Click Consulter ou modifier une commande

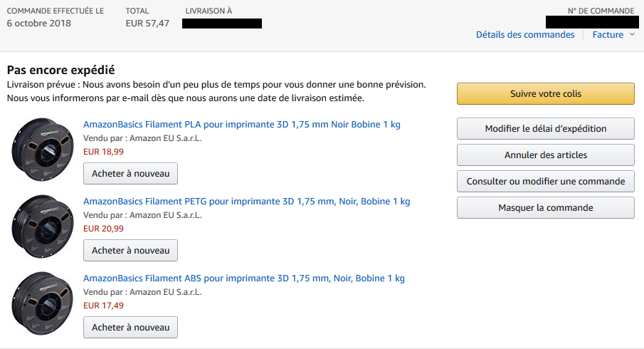545,182
